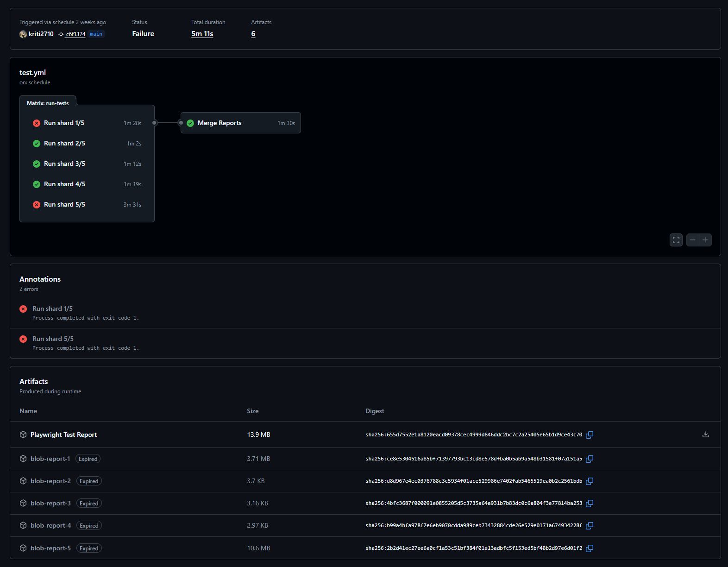728x567 pixels.
Task: Copy digest of Playwright Test Report
Action: tap(590, 435)
